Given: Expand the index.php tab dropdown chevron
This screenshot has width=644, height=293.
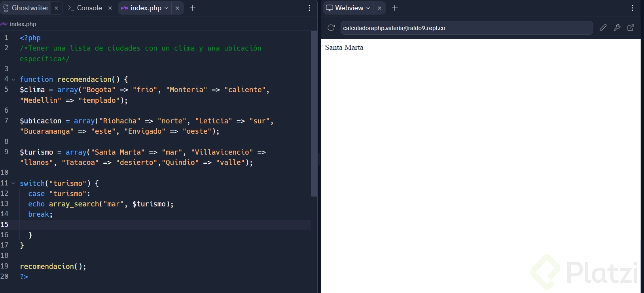Looking at the screenshot, I should [167, 8].
